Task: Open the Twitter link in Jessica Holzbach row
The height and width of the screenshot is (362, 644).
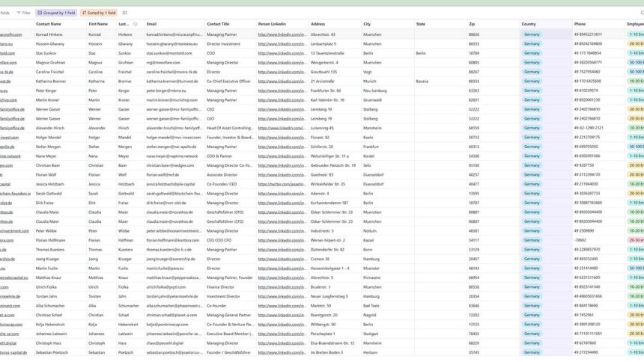Action: pyautogui.click(x=282, y=184)
